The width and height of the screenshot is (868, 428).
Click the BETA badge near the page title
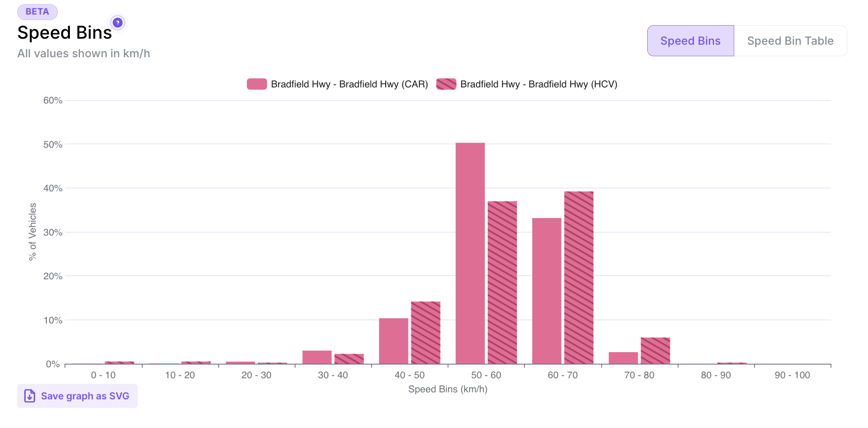(37, 12)
